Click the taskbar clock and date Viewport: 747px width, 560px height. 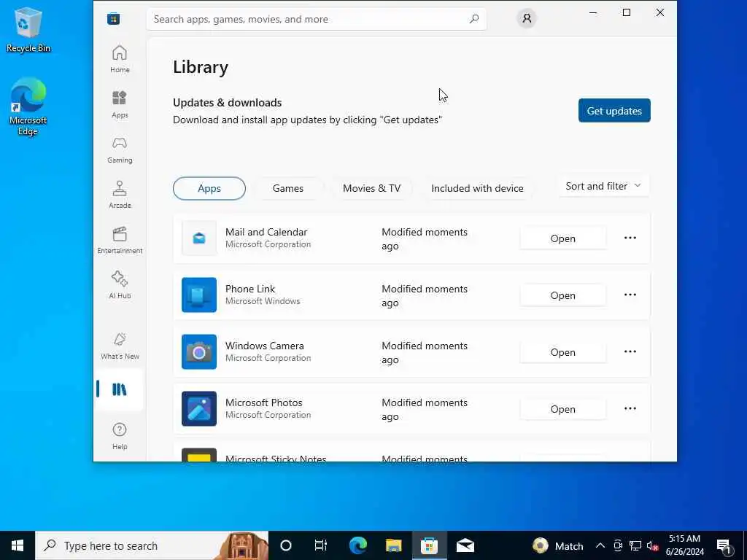tap(684, 545)
